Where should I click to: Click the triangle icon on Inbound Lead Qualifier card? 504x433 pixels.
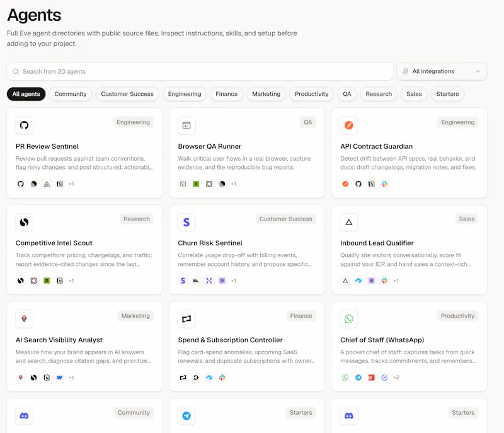click(x=349, y=222)
